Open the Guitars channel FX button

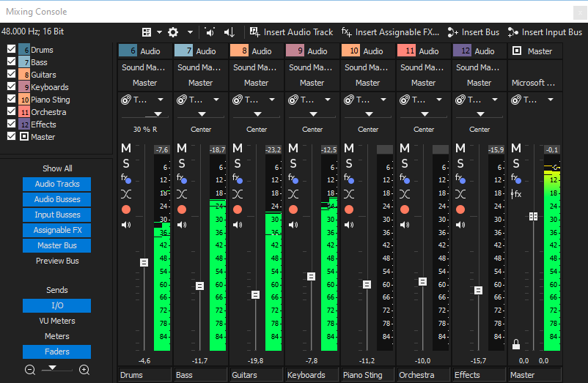(238, 179)
